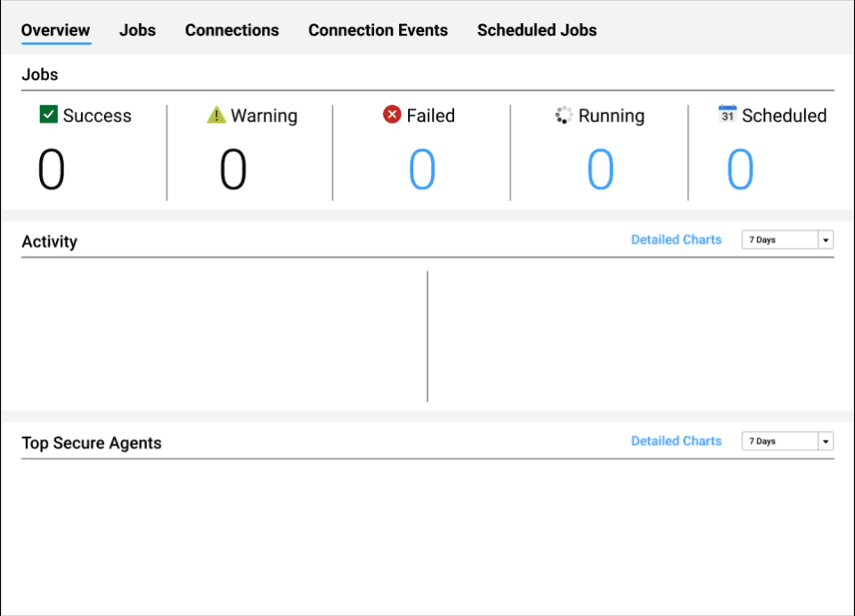The width and height of the screenshot is (855, 616).
Task: Open the Activity 7 Days dropdown
Action: 782,239
